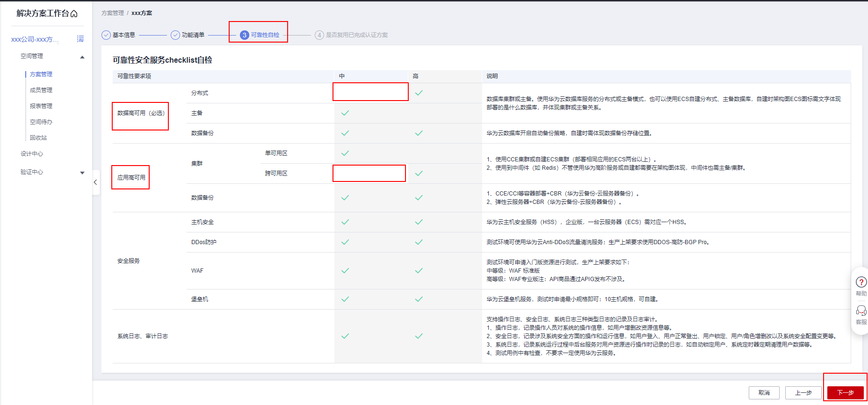Click the 高 checkmark in the 堡垒机 row
Viewport: 868px width, 405px height.
point(419,299)
